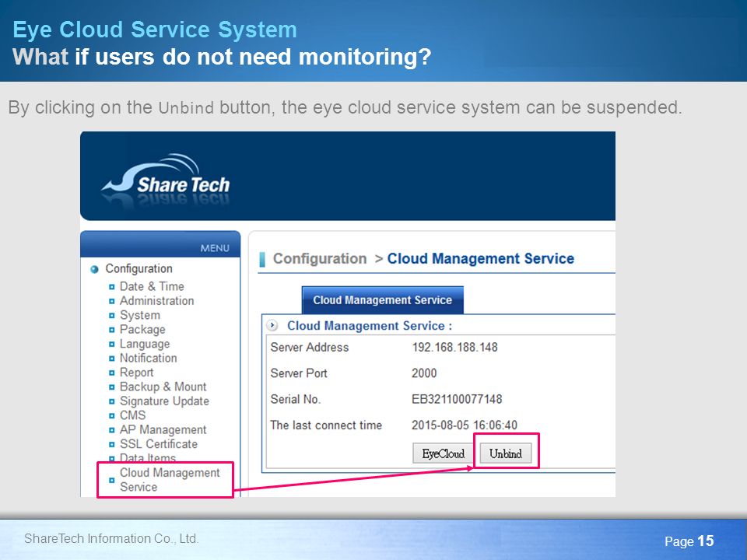Click the Serial No. label
This screenshot has height=560, width=747.
point(296,399)
